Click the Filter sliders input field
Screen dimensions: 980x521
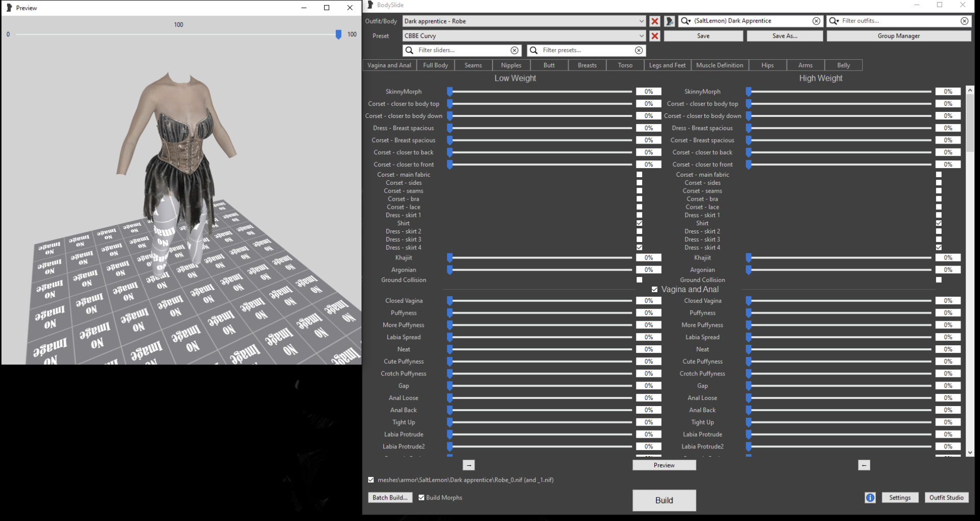click(x=463, y=50)
